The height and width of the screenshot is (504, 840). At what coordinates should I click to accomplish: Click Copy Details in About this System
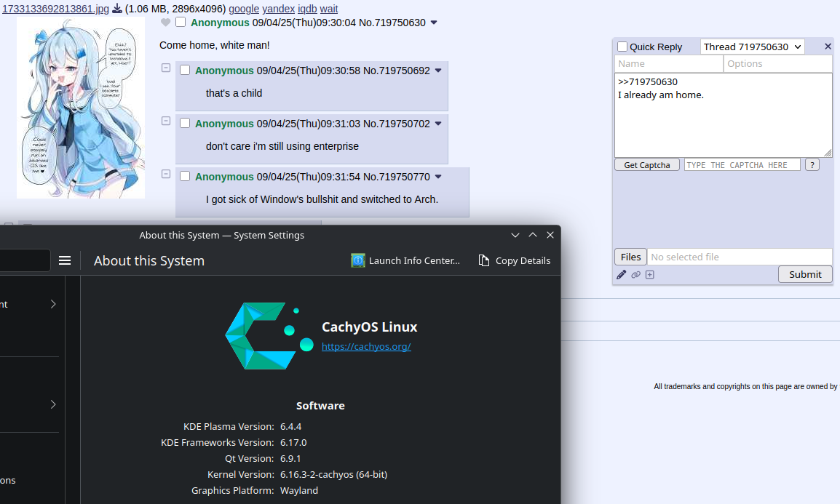(514, 260)
